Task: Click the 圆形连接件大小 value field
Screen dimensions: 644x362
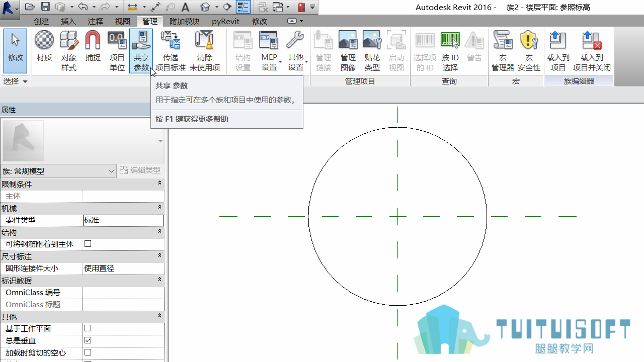Action: [x=123, y=268]
